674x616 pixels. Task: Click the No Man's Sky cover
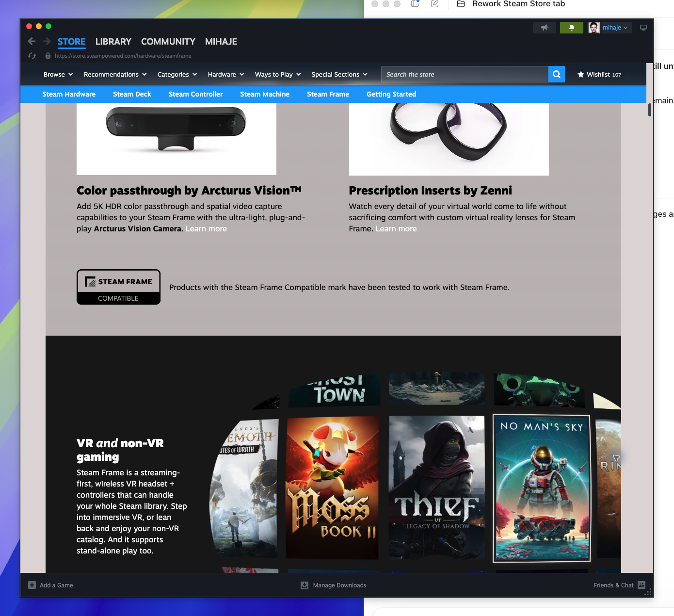pyautogui.click(x=542, y=488)
